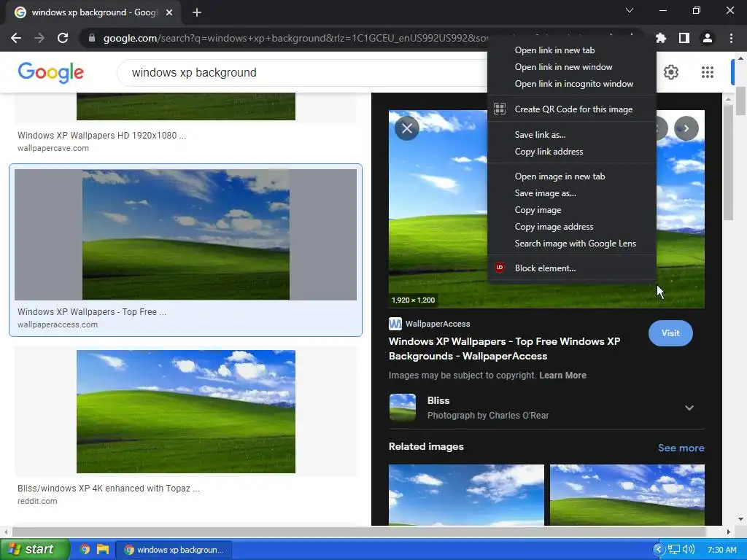The height and width of the screenshot is (560, 747).
Task: Open the Chrome profile menu
Action: tap(708, 38)
